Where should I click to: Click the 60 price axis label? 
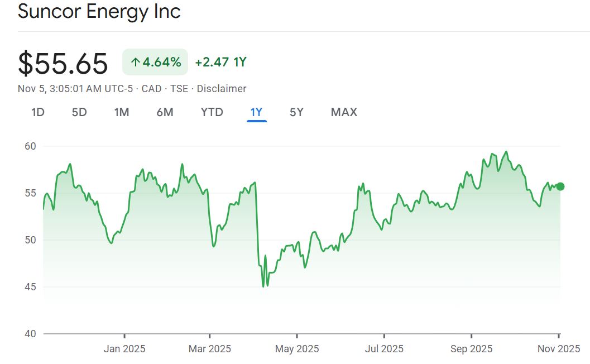point(30,146)
